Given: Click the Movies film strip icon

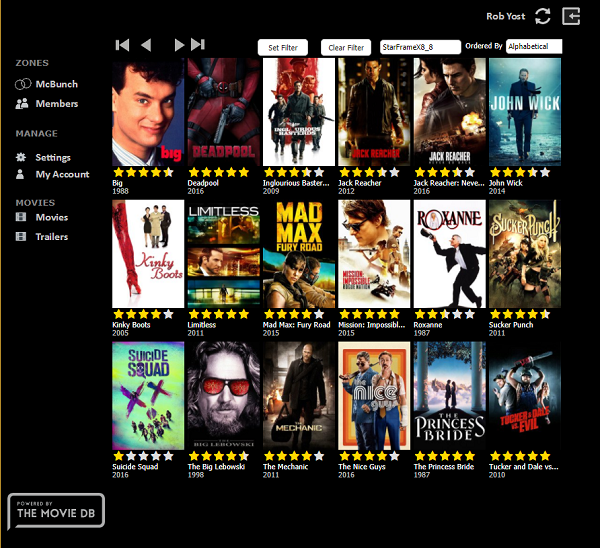Looking at the screenshot, I should coord(21,217).
